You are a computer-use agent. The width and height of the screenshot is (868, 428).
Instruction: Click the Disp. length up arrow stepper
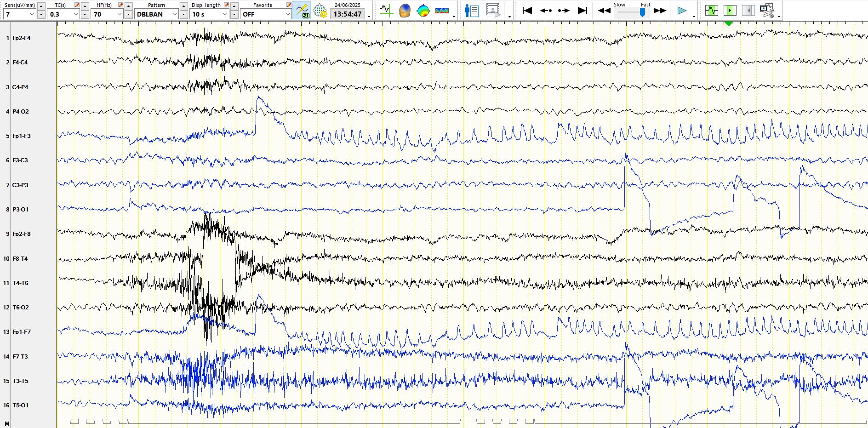(234, 6)
